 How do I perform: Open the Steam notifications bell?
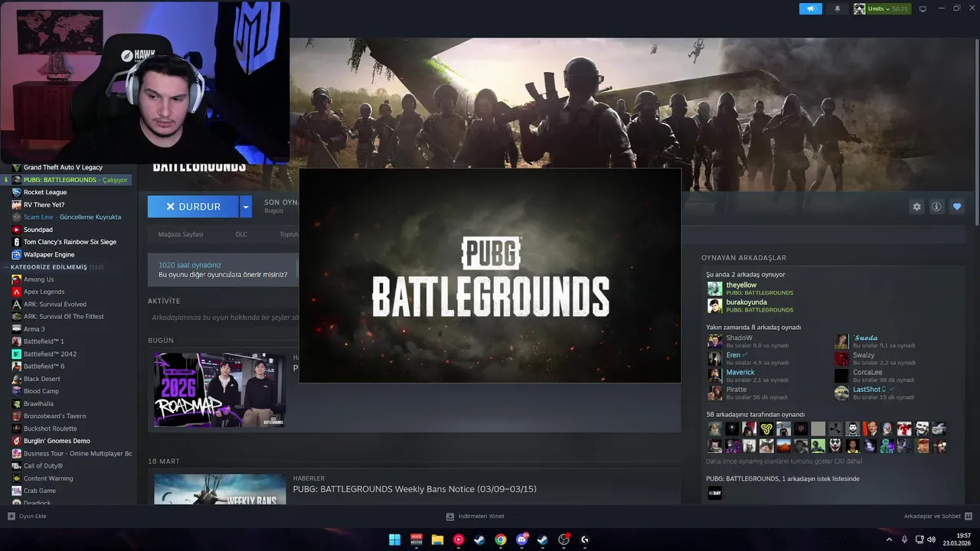pos(837,8)
